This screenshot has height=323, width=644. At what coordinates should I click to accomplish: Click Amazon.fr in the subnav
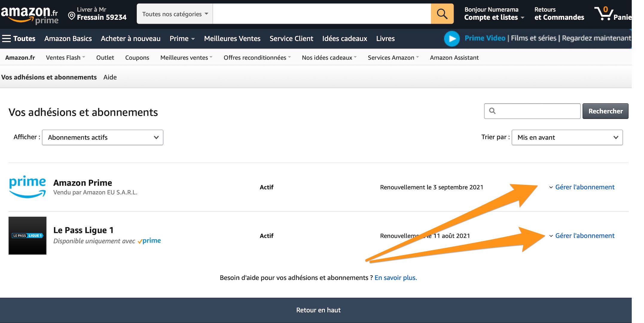pyautogui.click(x=20, y=57)
